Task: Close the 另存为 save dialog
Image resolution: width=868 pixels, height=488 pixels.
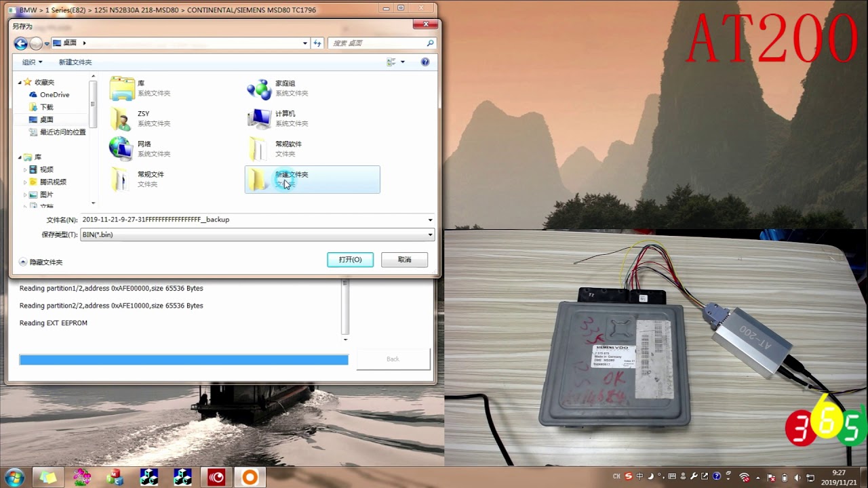Action: 425,24
